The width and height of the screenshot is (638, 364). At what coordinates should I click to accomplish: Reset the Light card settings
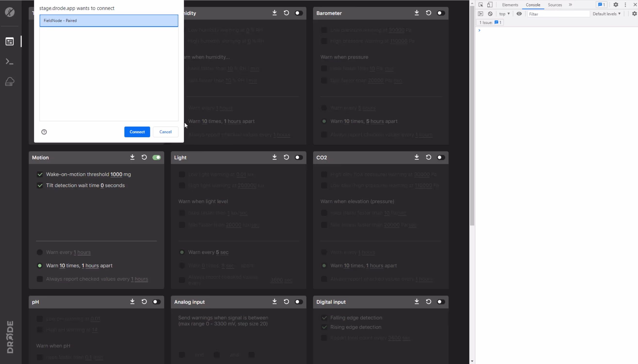[x=286, y=157]
